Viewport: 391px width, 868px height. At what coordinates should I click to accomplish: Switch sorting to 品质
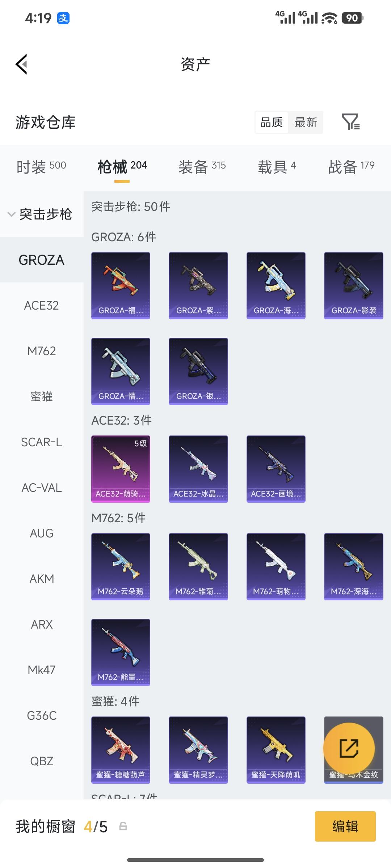(272, 122)
